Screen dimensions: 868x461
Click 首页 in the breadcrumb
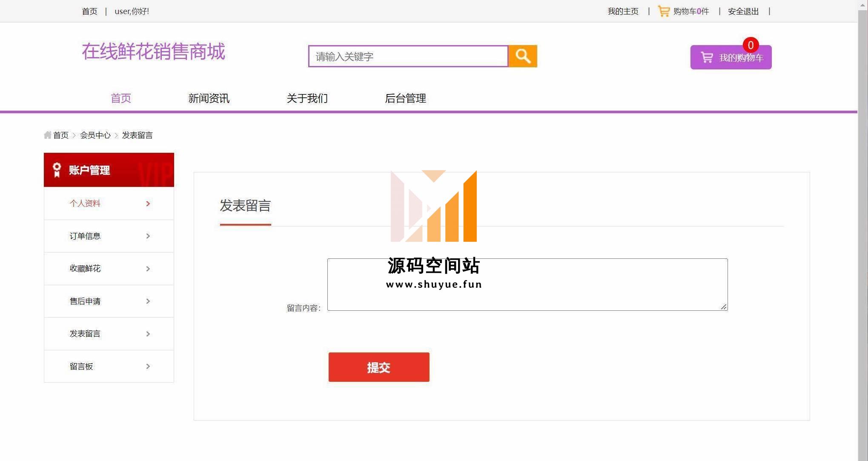pos(61,135)
